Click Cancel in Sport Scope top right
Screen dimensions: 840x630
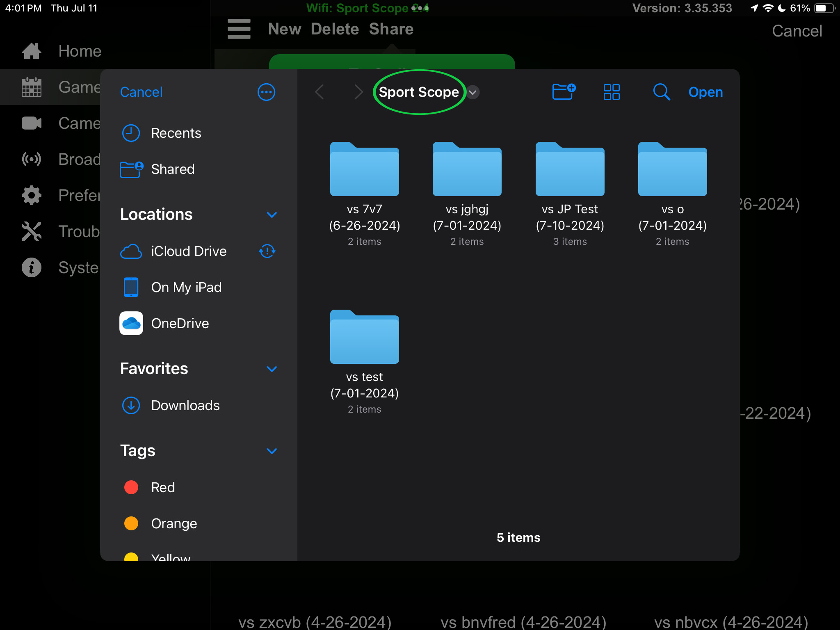[x=797, y=31]
